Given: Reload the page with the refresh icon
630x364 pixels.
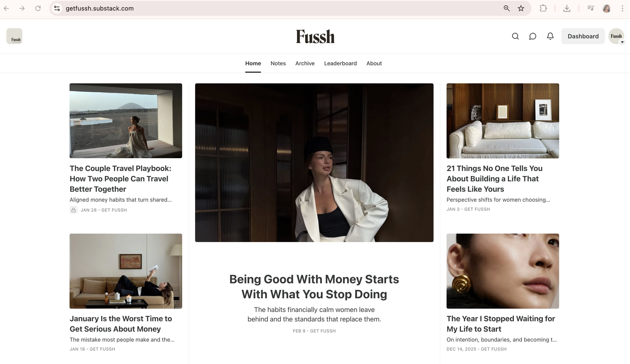Looking at the screenshot, I should [x=38, y=8].
